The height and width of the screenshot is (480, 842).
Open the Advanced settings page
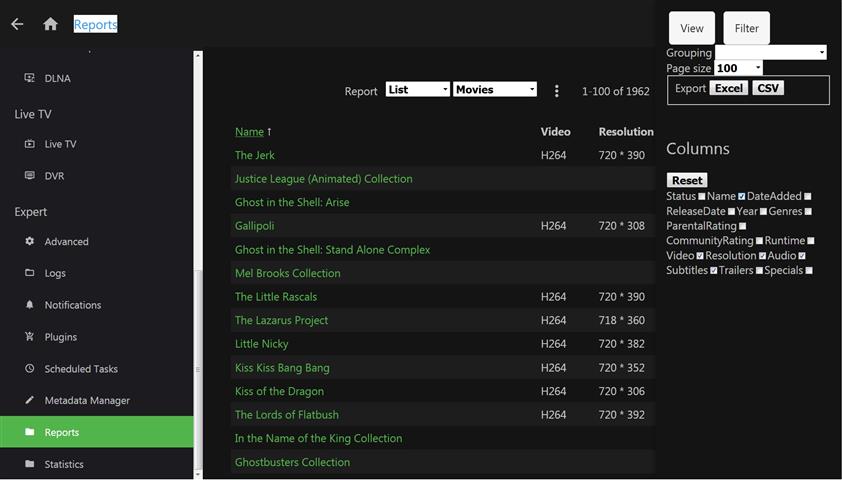pyautogui.click(x=66, y=241)
